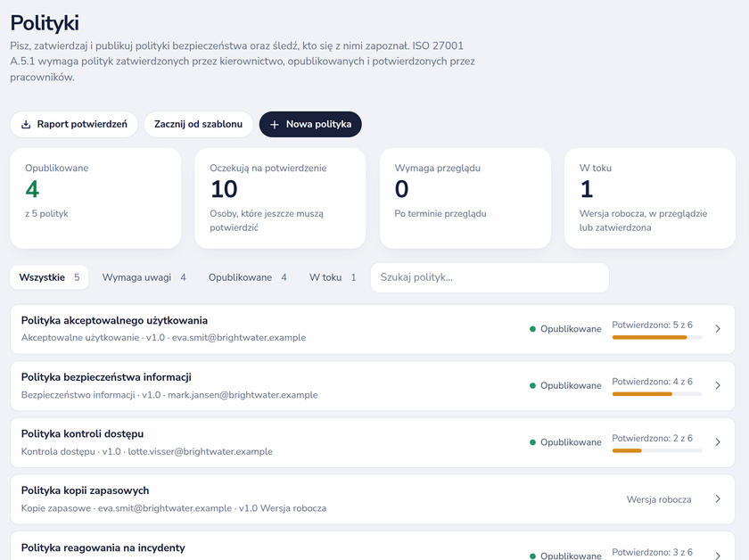The image size is (749, 560).
Task: Click the title Polityka reagowania na incydenty
Action: coord(103,548)
